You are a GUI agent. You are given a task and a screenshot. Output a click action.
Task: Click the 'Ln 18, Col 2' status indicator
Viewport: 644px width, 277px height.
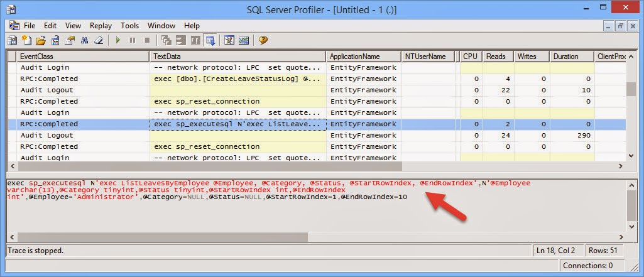[x=555, y=251]
